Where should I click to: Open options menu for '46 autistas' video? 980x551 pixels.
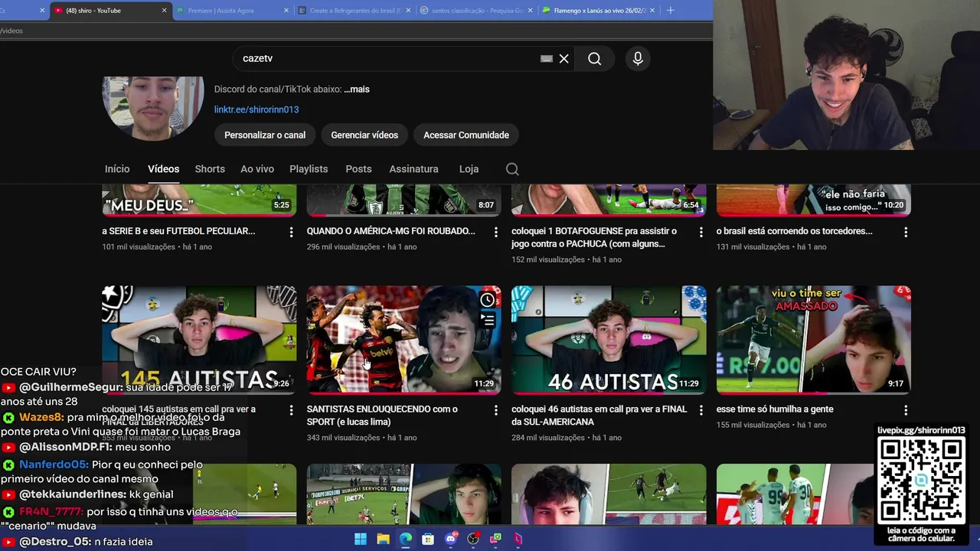click(701, 410)
